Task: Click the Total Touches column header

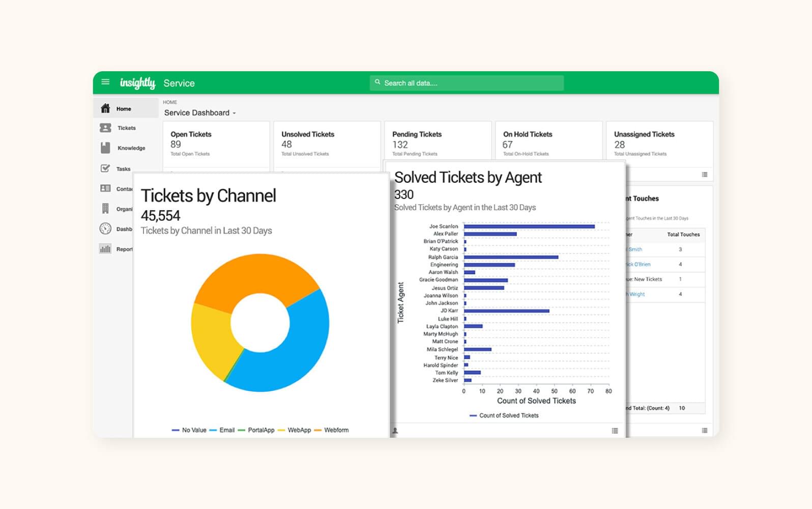Action: click(683, 235)
